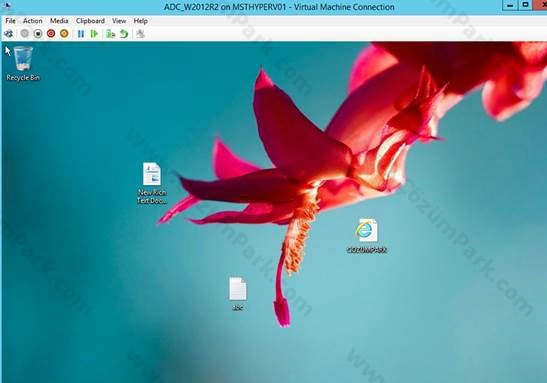Viewport: 547px width, 383px height.
Task: Reset the VM using green play icon
Action: pyautogui.click(x=94, y=34)
